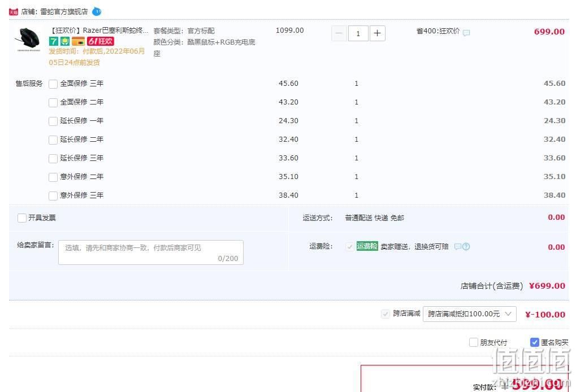Uncheck the 匿名购买 option

coord(535,342)
